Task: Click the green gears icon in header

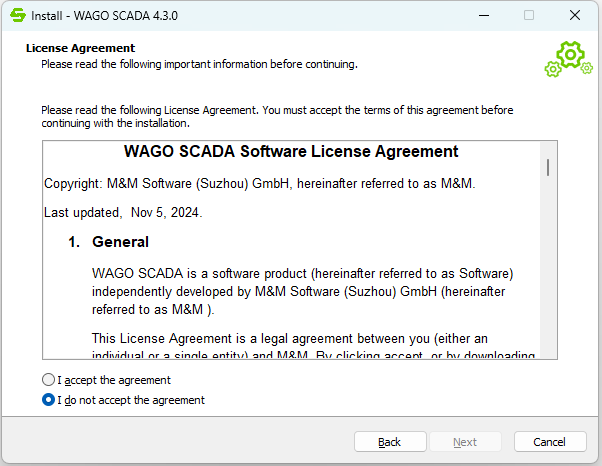Action: pyautogui.click(x=567, y=59)
